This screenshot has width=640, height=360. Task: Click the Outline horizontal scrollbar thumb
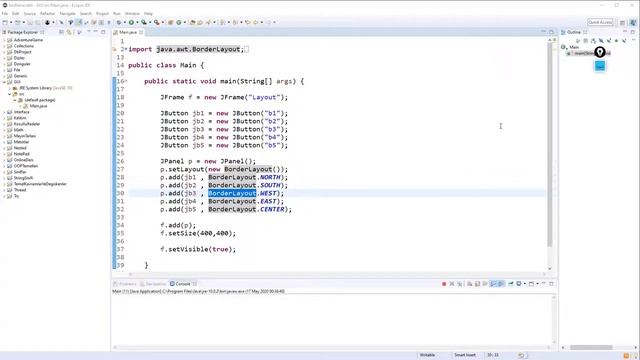(x=591, y=347)
